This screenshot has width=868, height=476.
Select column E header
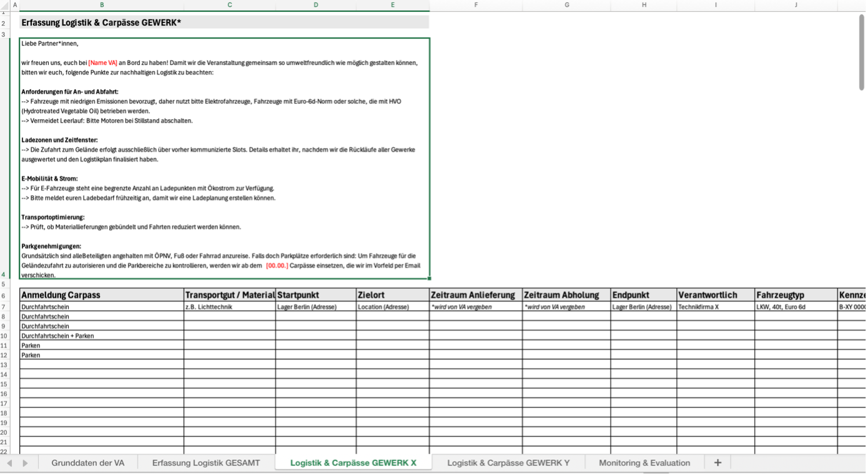click(x=393, y=5)
